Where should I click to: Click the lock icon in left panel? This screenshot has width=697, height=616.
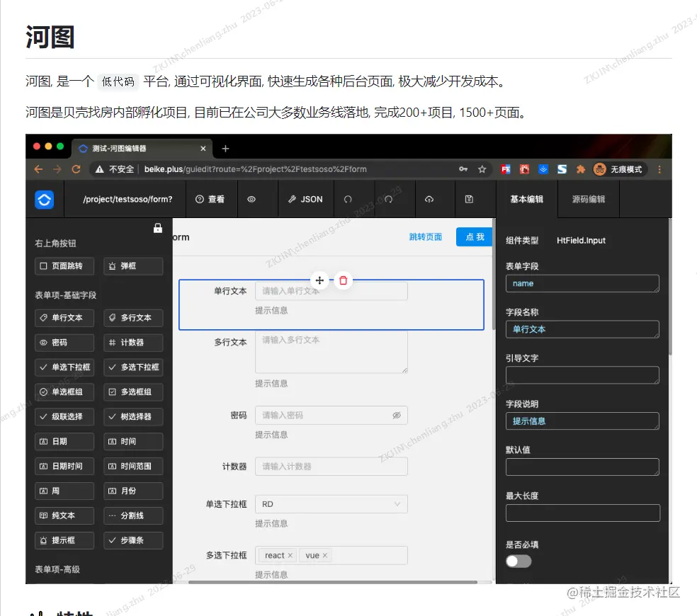[158, 228]
